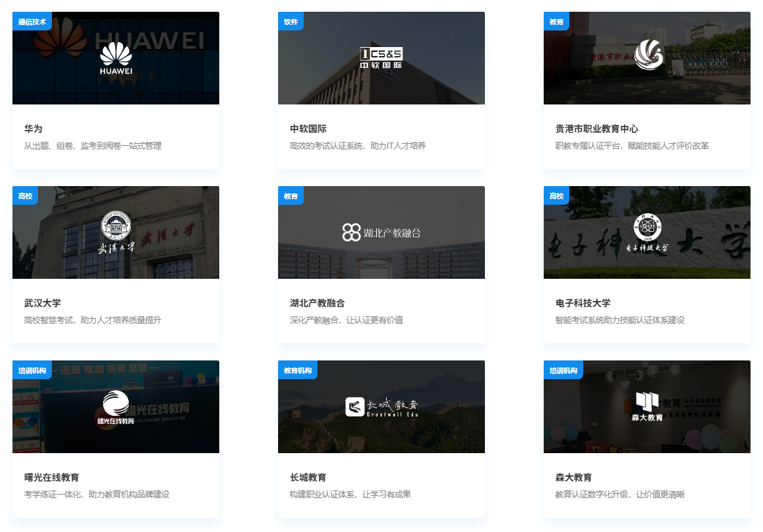Click the 中软国际 CS&S logo
Screen dimensions: 763x532
[x=380, y=58]
